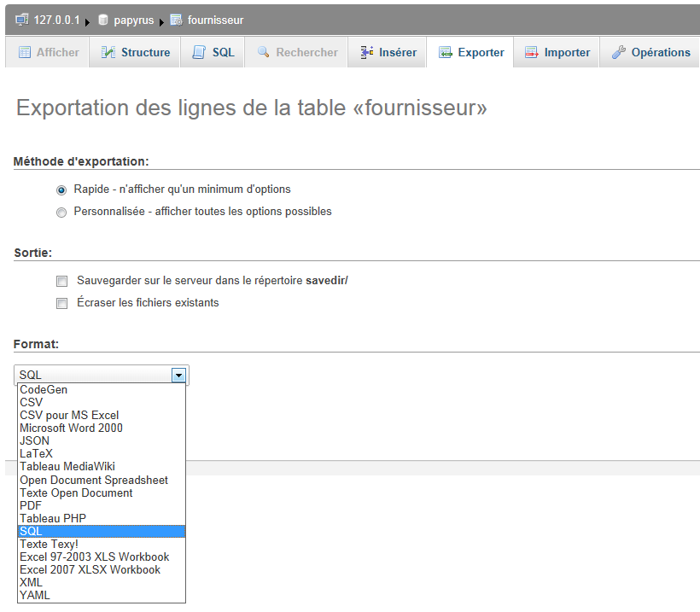700x612 pixels.
Task: Go to papyrus database breadcrumb link
Action: [x=133, y=20]
